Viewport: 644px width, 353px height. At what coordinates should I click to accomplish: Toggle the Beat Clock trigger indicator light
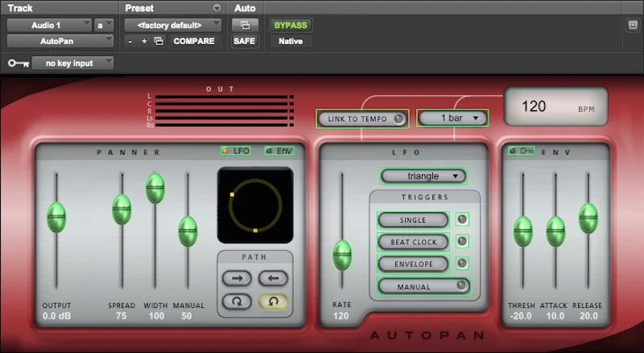pos(462,241)
